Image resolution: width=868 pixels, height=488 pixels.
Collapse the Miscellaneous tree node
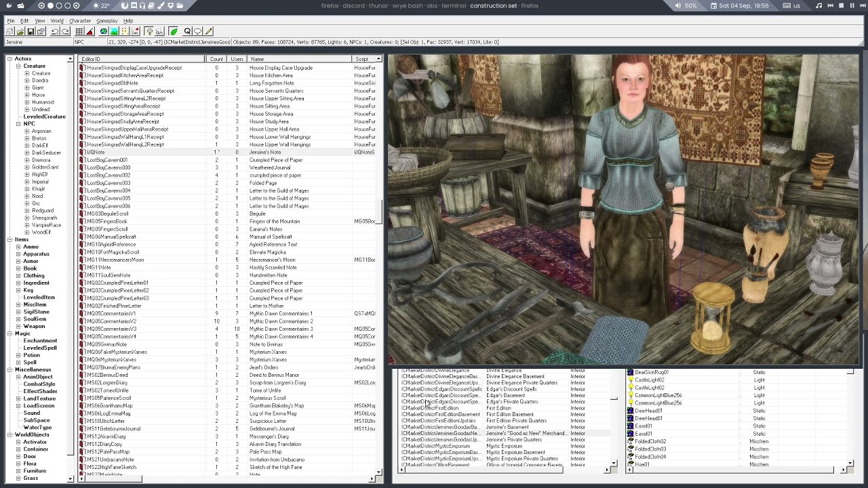coord(9,369)
